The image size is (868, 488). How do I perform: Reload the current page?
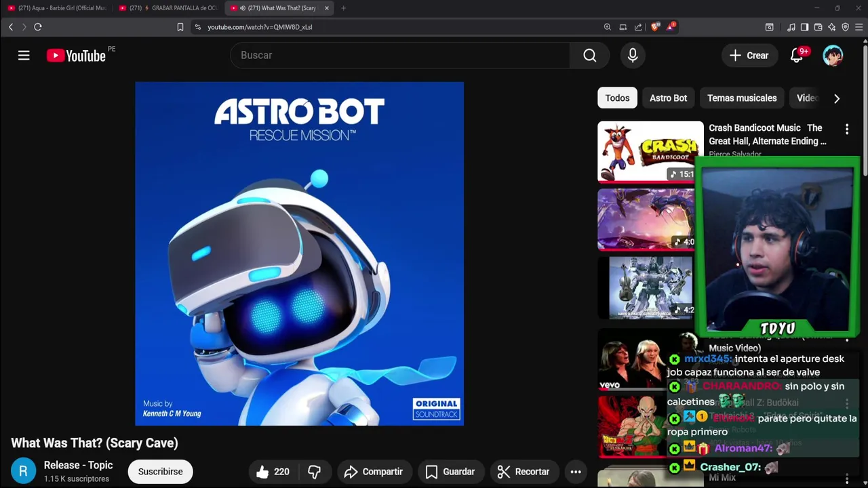[x=38, y=27]
